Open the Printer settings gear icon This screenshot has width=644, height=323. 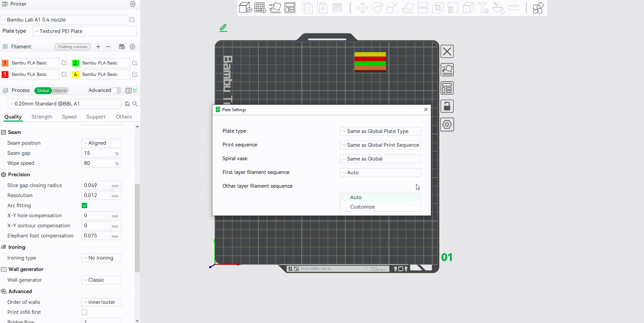point(133,4)
